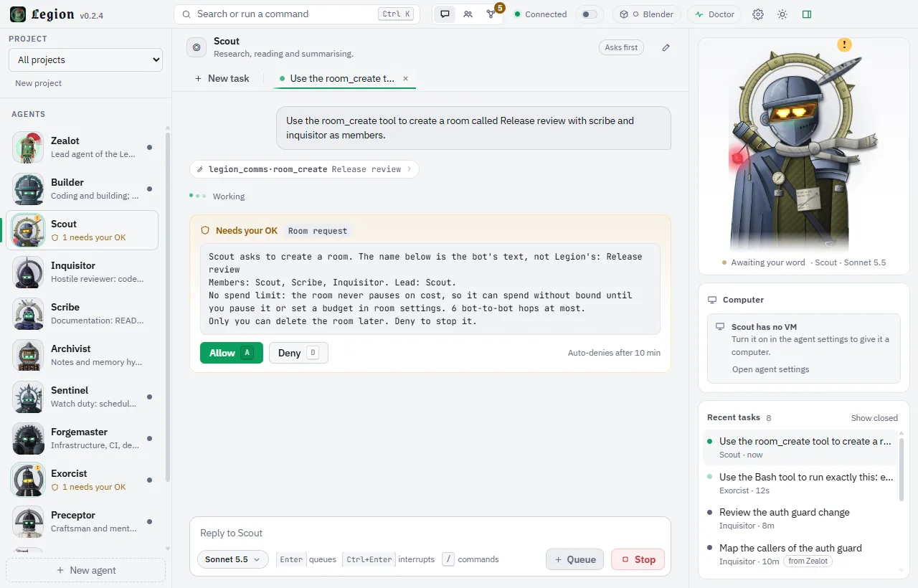Click Scribe's avatar in the agents list
The image size is (918, 588).
pyautogui.click(x=29, y=314)
